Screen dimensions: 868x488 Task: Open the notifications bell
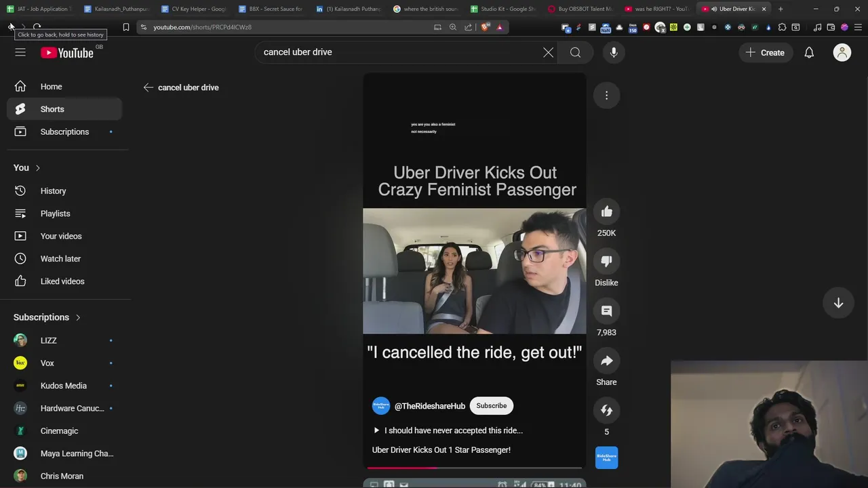tap(809, 52)
